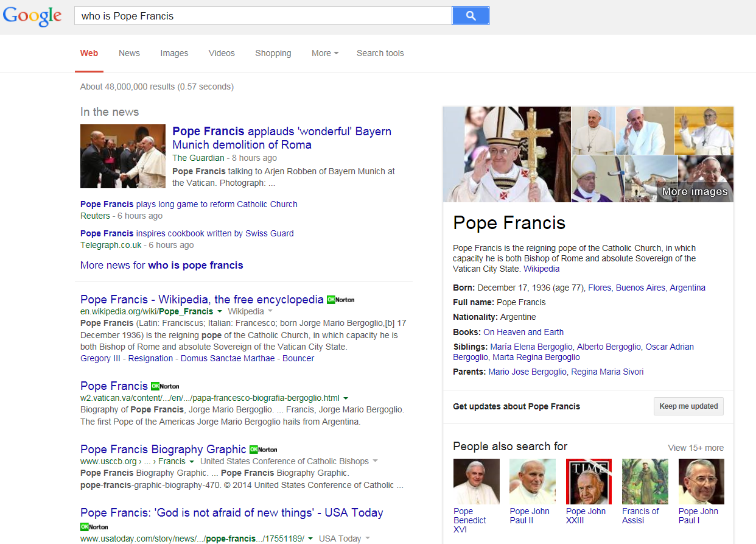Open the green arrow after usatoday.com URL
The height and width of the screenshot is (544, 756).
[310, 539]
